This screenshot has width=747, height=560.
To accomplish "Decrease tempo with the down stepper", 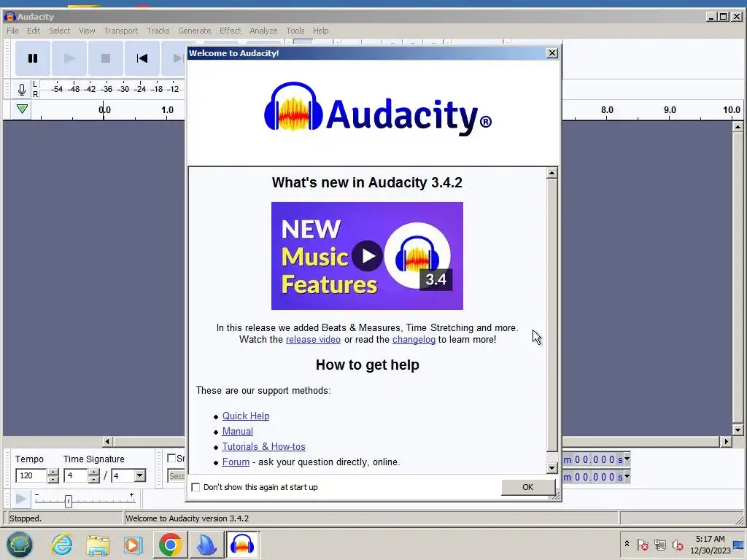I will [x=53, y=479].
